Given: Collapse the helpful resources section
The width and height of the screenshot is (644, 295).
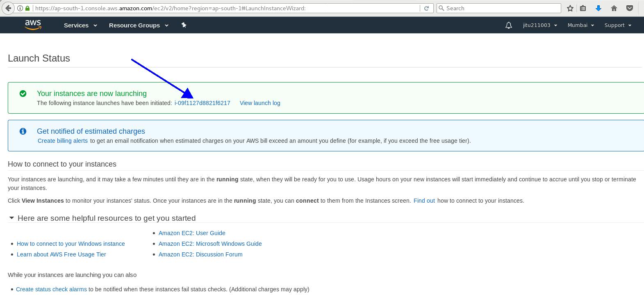Looking at the screenshot, I should click(x=11, y=218).
